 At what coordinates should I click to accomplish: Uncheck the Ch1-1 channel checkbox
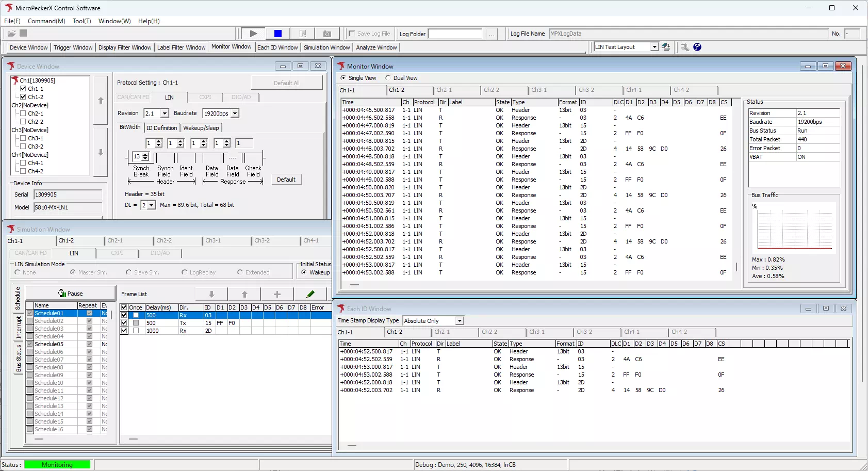tap(23, 89)
